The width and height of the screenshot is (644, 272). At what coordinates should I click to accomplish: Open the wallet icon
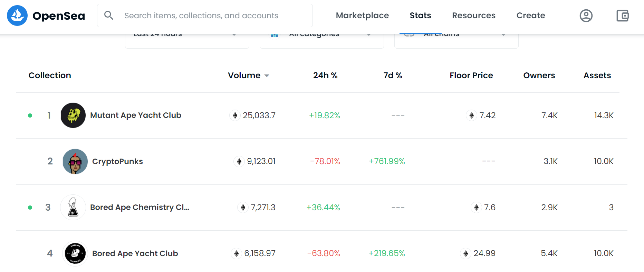623,16
